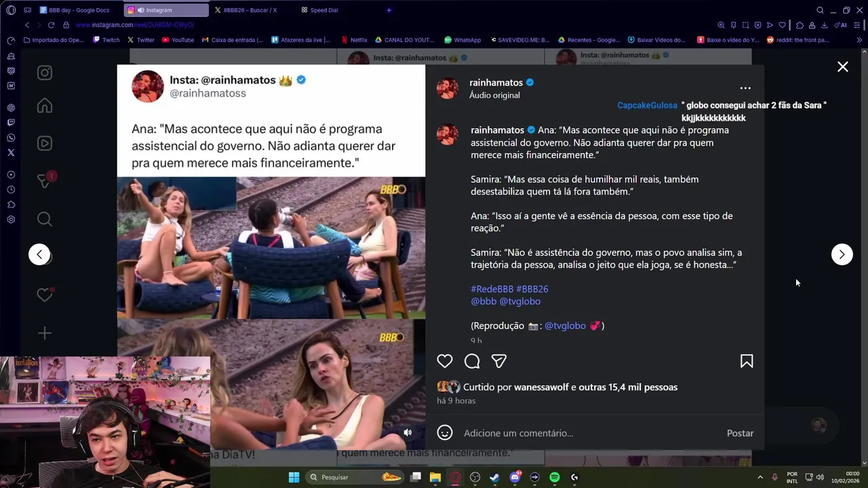View outras 15,4 mil pessoas likes list
Viewport: 868px width, 488px height.
tap(628, 387)
